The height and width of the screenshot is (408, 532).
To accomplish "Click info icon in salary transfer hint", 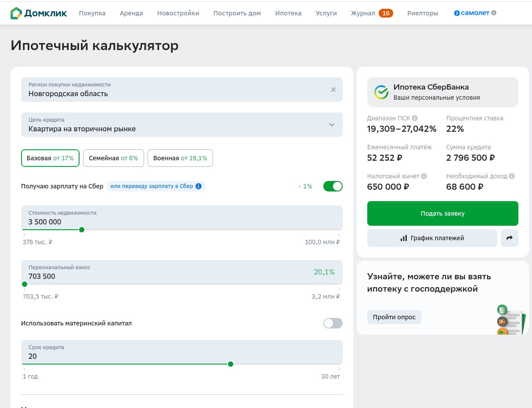I will click(x=199, y=186).
